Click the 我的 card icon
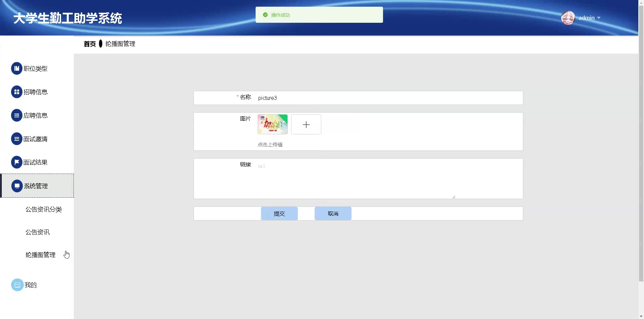The image size is (644, 319). pyautogui.click(x=17, y=285)
